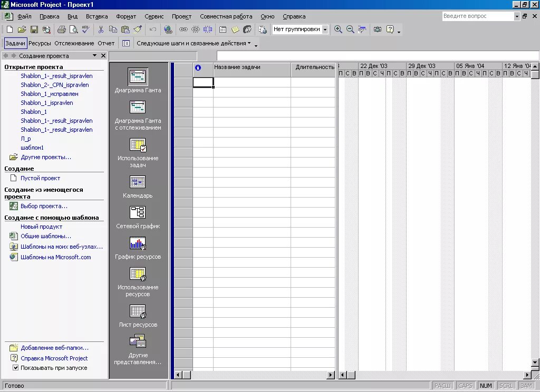540x392 pixels.
Task: Open the Файл menu
Action: tap(24, 16)
